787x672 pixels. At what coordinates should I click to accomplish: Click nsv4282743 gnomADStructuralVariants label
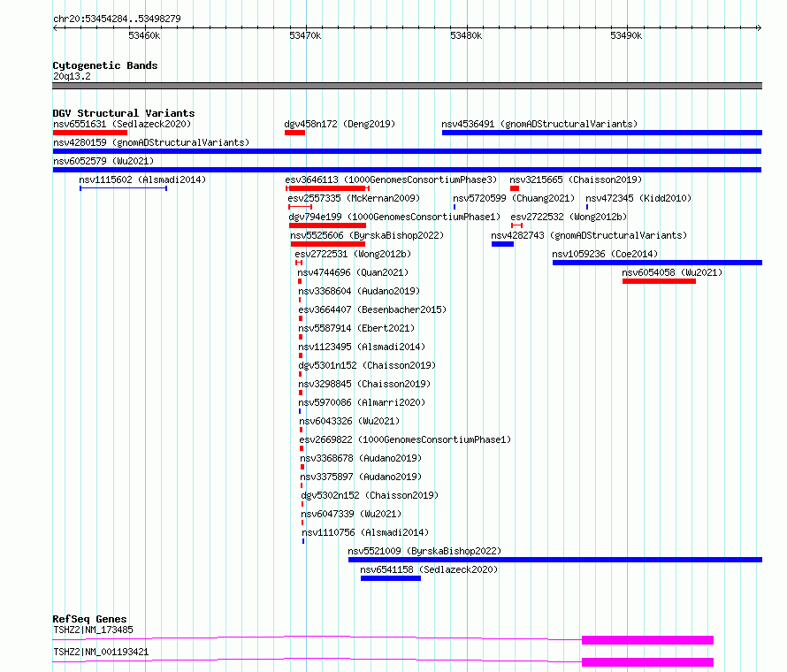[x=589, y=235]
